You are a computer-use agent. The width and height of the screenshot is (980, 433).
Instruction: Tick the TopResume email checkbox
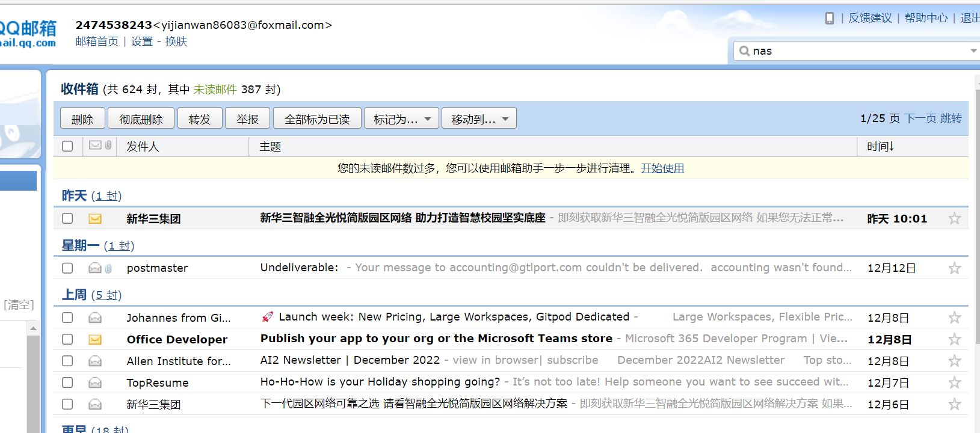tap(67, 382)
